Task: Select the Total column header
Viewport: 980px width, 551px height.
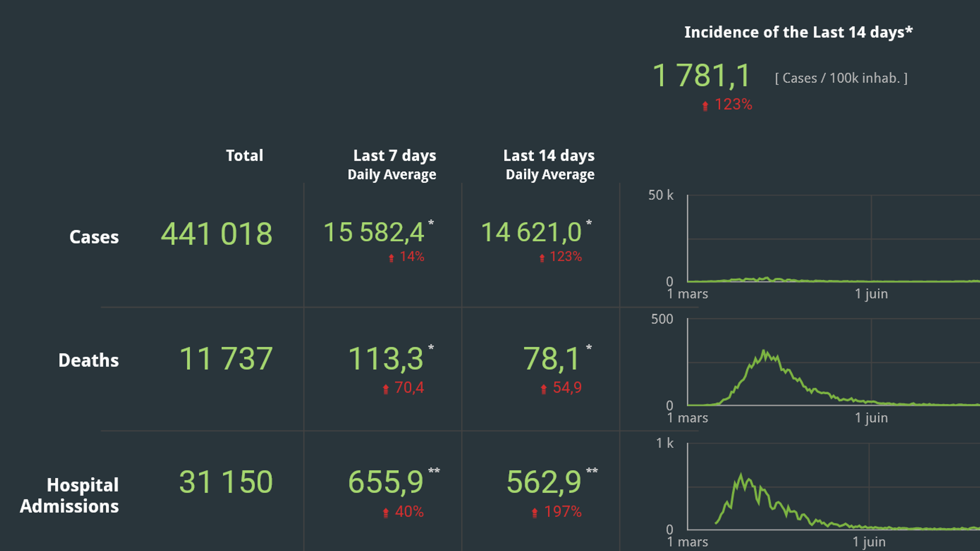Action: coord(244,156)
